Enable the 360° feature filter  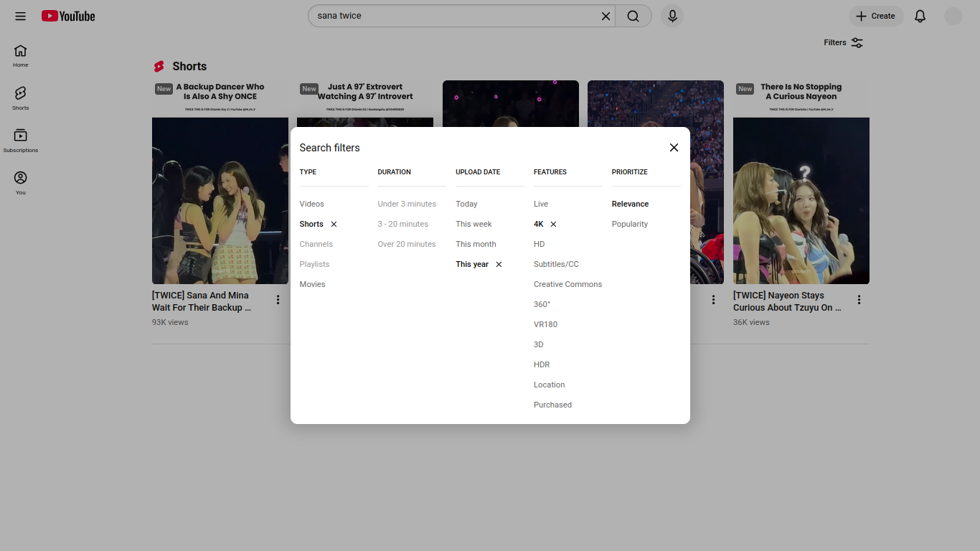click(542, 305)
